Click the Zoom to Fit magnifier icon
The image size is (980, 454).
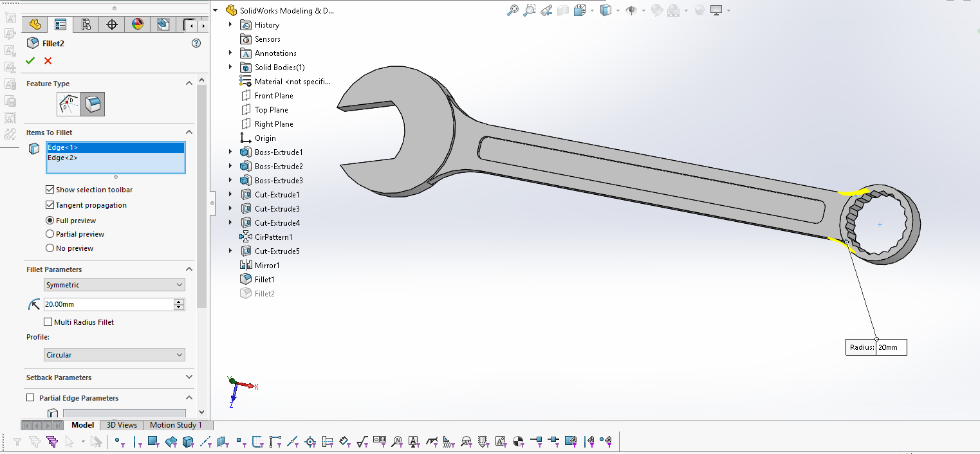(x=512, y=10)
